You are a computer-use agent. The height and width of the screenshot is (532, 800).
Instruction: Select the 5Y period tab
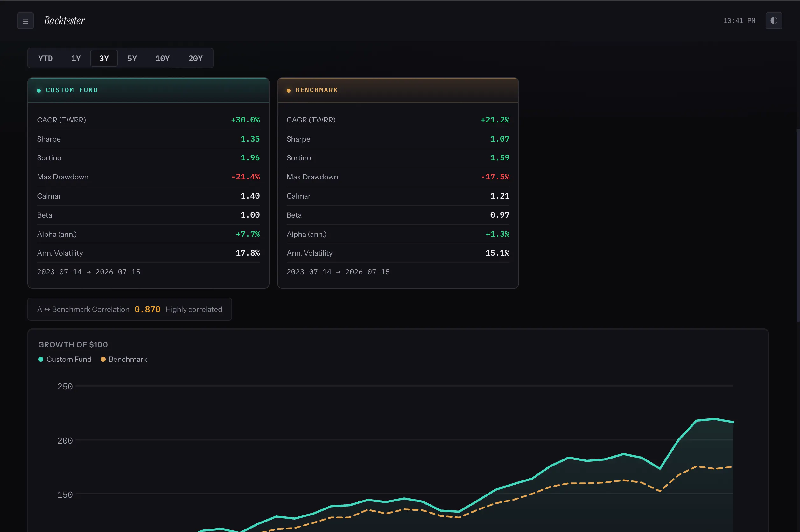point(132,58)
